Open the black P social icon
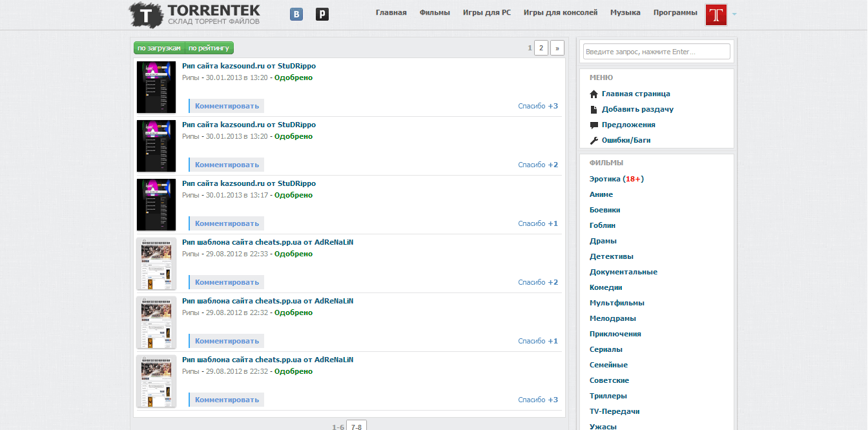The height and width of the screenshot is (430, 868). tap(322, 14)
